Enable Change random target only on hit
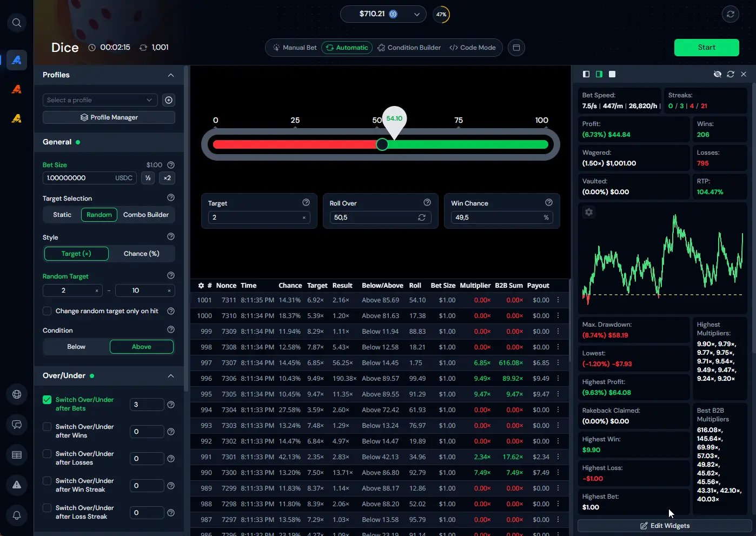The image size is (756, 536). (47, 311)
